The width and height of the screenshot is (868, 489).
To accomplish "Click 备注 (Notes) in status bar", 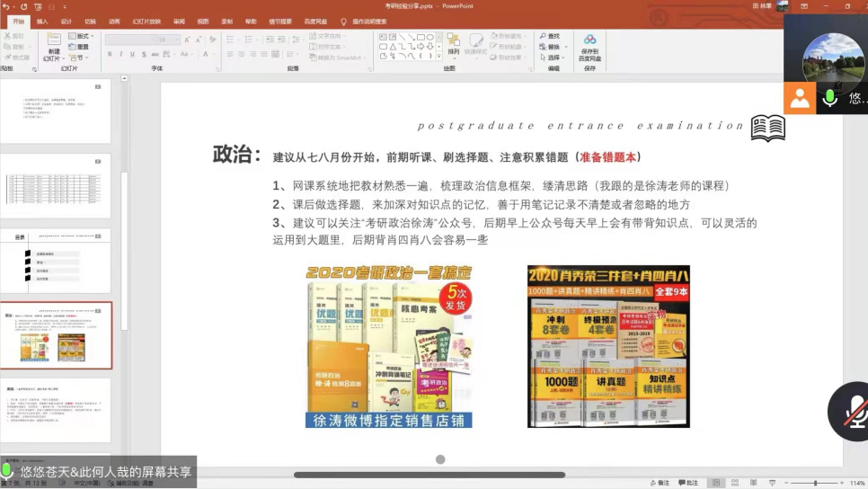I will 660,483.
